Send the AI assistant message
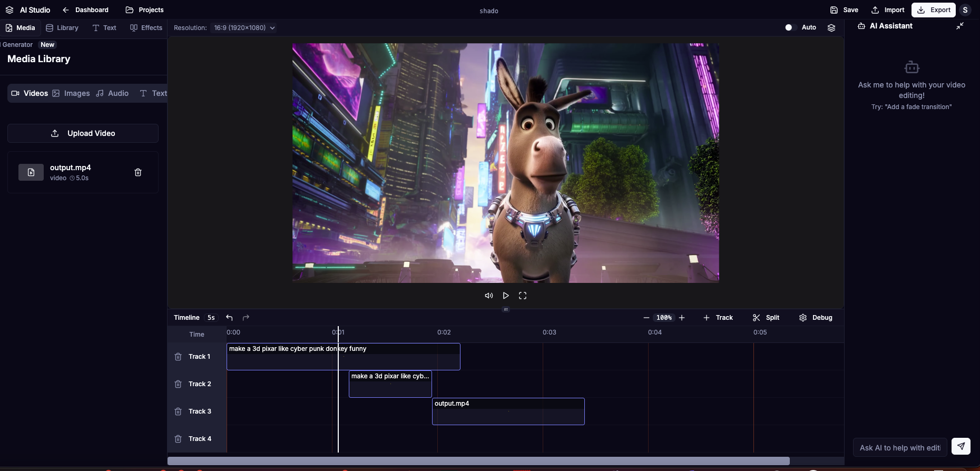The image size is (980, 471). pyautogui.click(x=961, y=447)
